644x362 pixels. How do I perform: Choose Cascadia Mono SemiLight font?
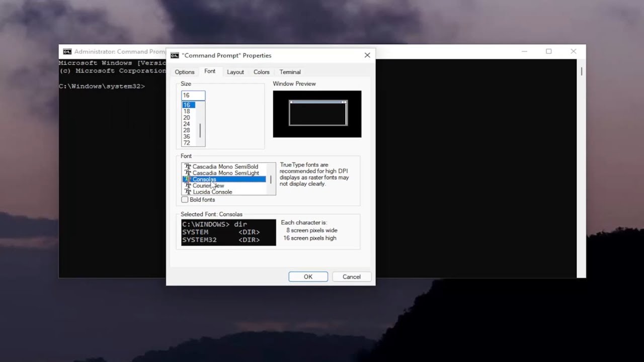[x=226, y=173]
